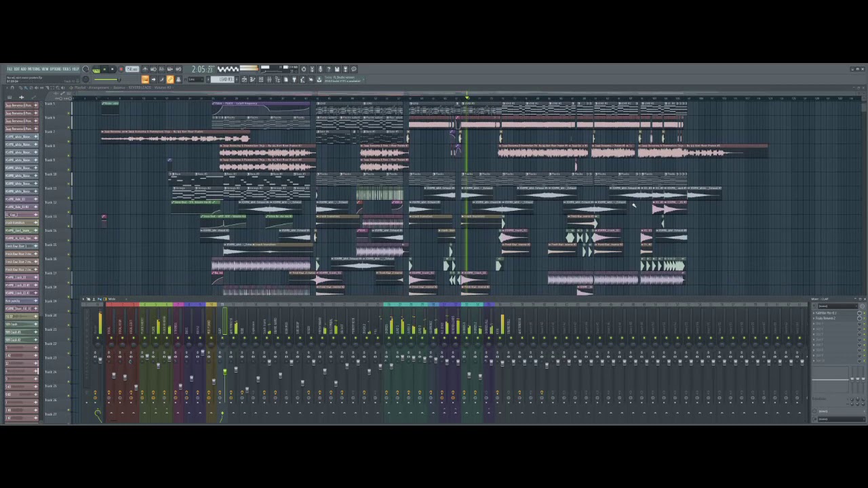This screenshot has height=488, width=868.
Task: Click the floppy disk save icon
Action: (x=337, y=69)
